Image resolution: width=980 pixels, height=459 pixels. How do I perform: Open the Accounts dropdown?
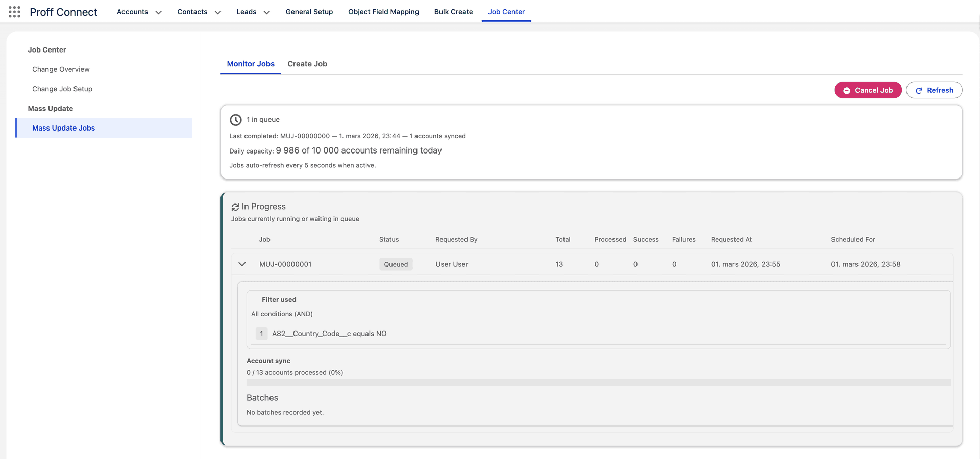(x=139, y=11)
